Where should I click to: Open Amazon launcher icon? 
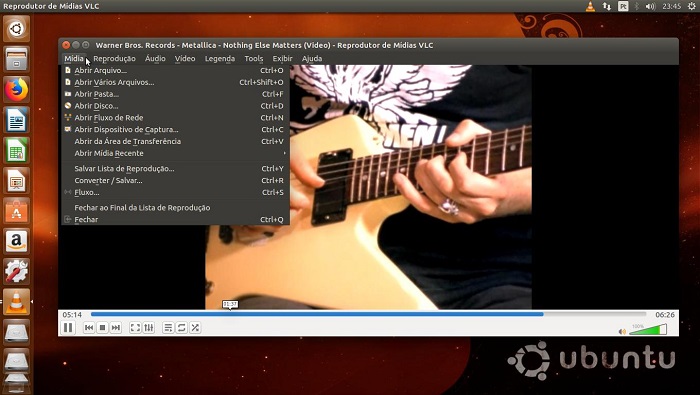pos(17,241)
